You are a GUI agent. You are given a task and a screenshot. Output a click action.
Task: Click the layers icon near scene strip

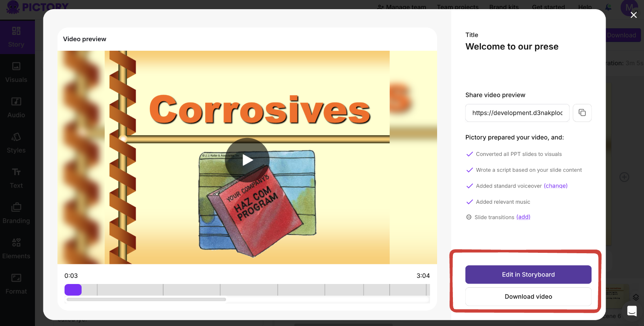click(x=636, y=297)
